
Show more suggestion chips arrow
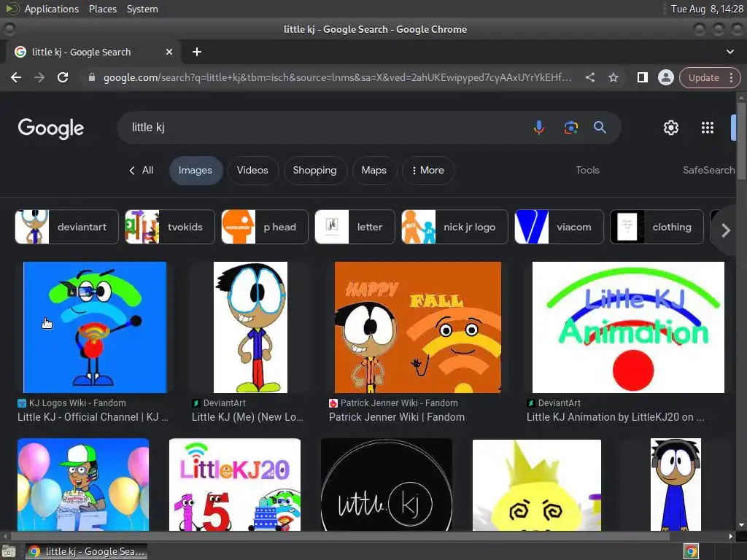click(x=725, y=230)
